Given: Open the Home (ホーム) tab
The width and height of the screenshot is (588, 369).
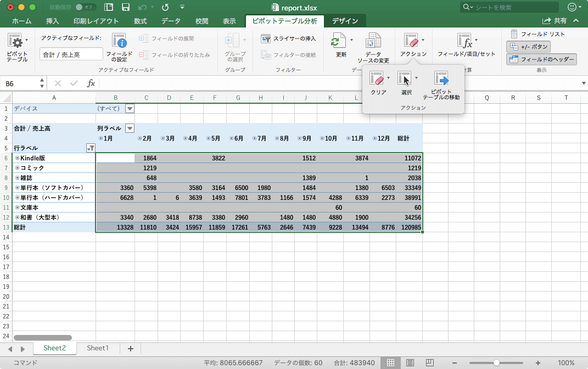Looking at the screenshot, I should [x=22, y=21].
